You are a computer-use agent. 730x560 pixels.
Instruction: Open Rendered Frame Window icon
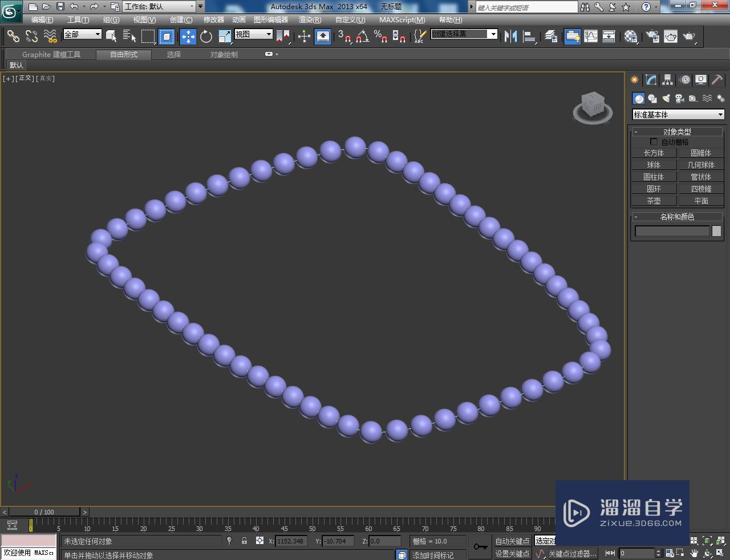tap(671, 36)
